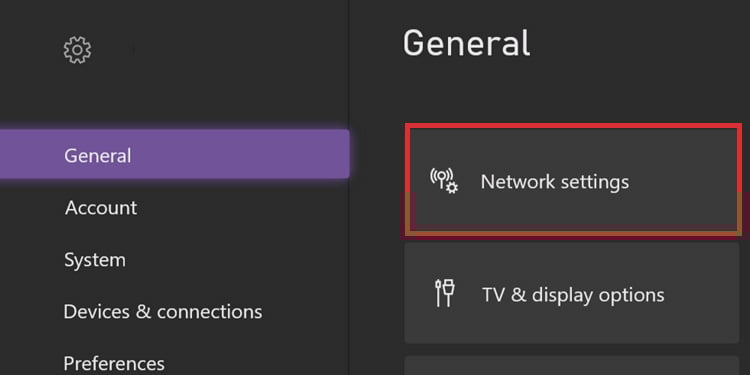Choose the System sidebar entry
750x375 pixels.
(95, 260)
